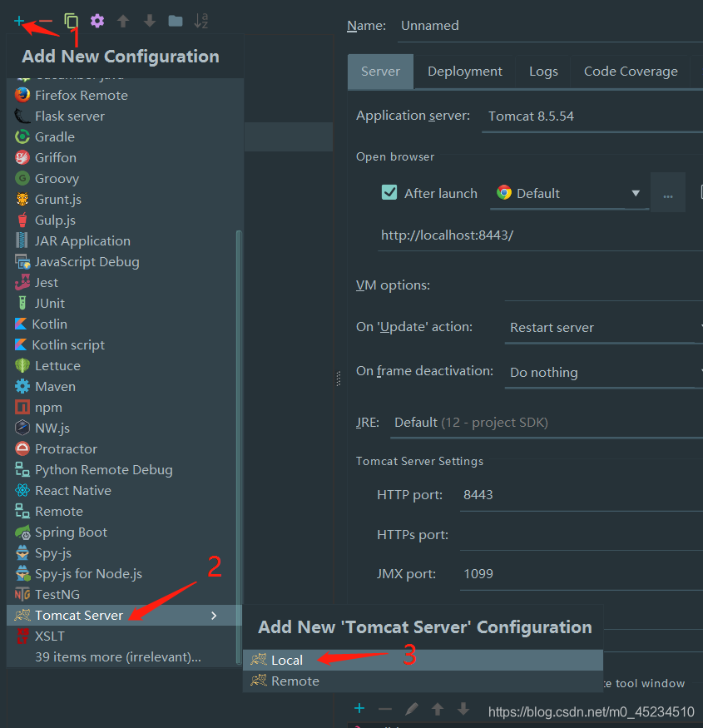
Task: Open the Application server Tomcat 8.5.54 dropdown
Action: click(x=592, y=116)
